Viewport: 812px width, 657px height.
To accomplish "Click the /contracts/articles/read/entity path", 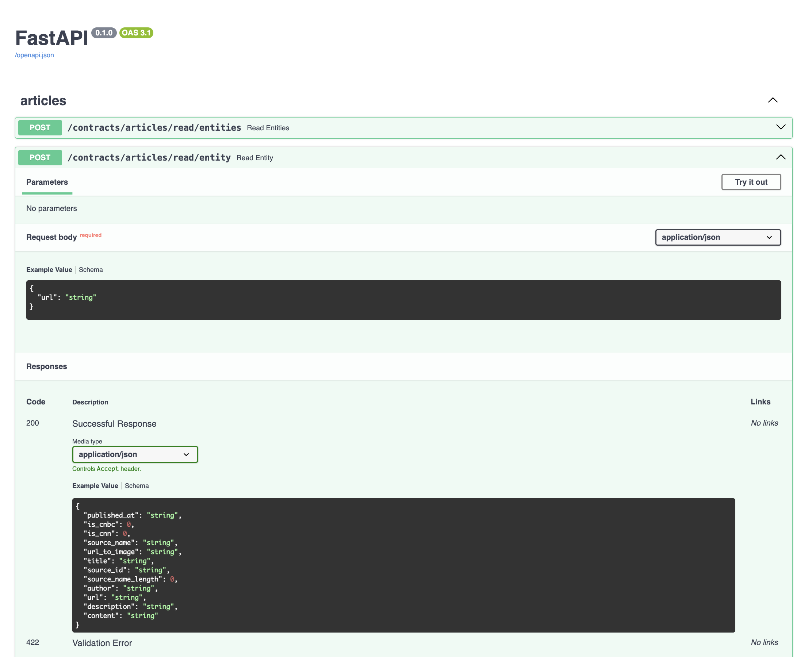I will pyautogui.click(x=149, y=157).
